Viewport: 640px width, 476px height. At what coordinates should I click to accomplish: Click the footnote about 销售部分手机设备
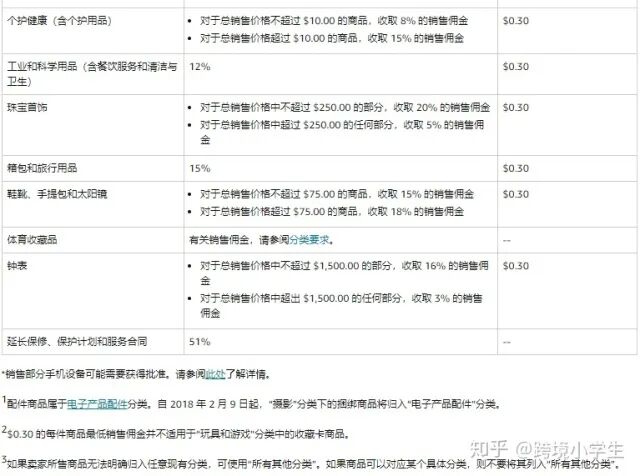[136, 374]
